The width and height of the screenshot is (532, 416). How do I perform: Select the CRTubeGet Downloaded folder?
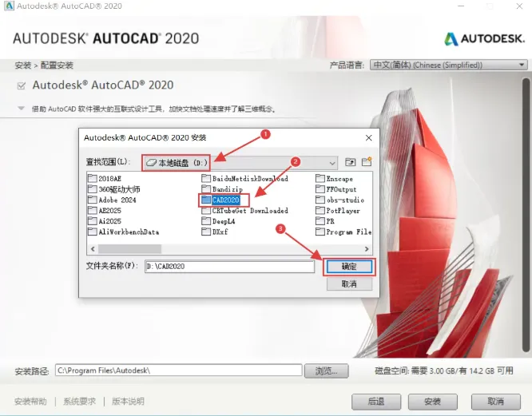point(245,211)
